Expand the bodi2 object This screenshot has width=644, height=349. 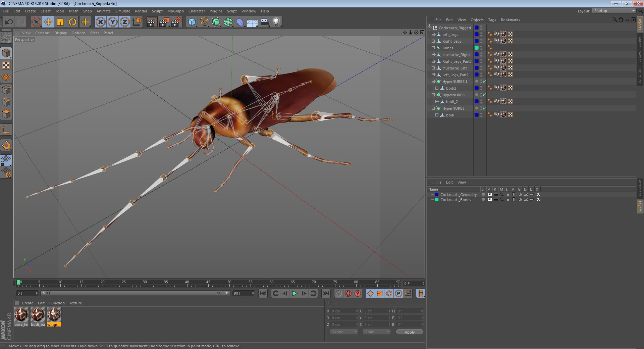pos(437,88)
